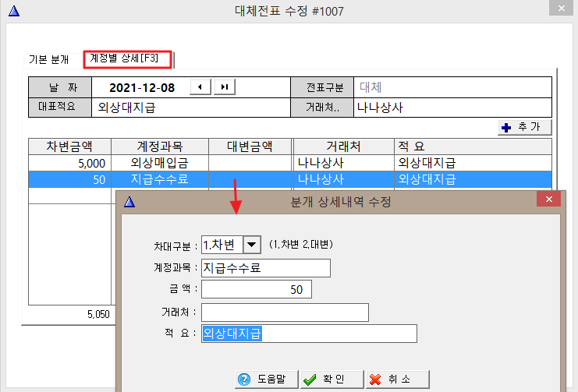Click 외상대지급 memo in the 지급수수료 row
The width and height of the screenshot is (578, 392).
(473, 179)
